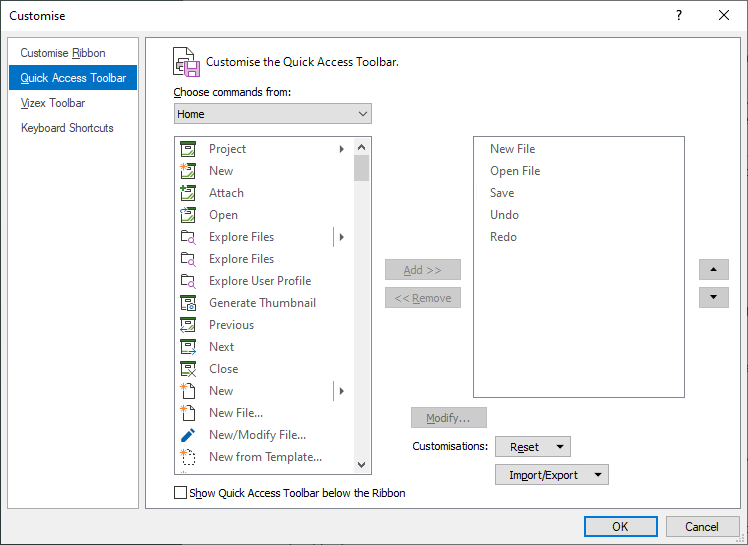
Task: Click the New project icon with green box
Action: 188,171
